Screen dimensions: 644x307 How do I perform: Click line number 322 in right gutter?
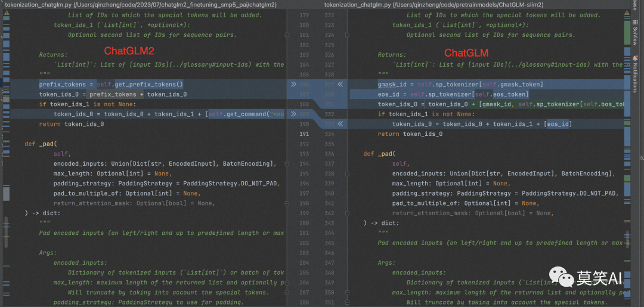[329, 15]
